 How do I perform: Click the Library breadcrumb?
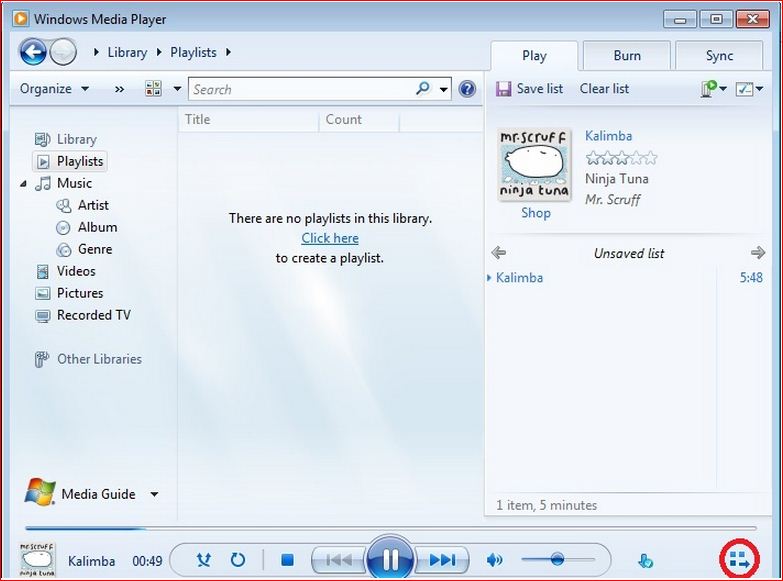coord(127,52)
